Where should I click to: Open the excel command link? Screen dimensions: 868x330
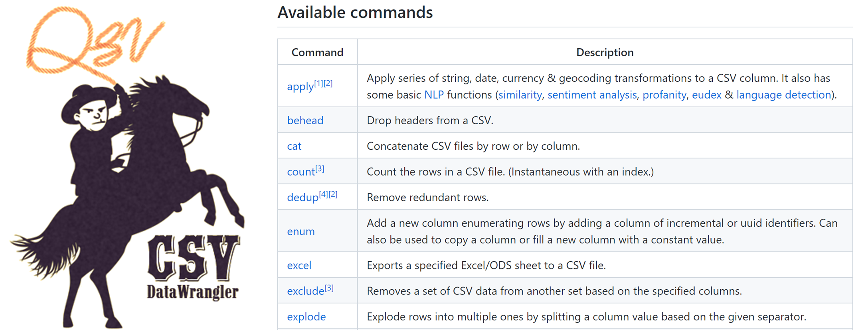point(299,265)
